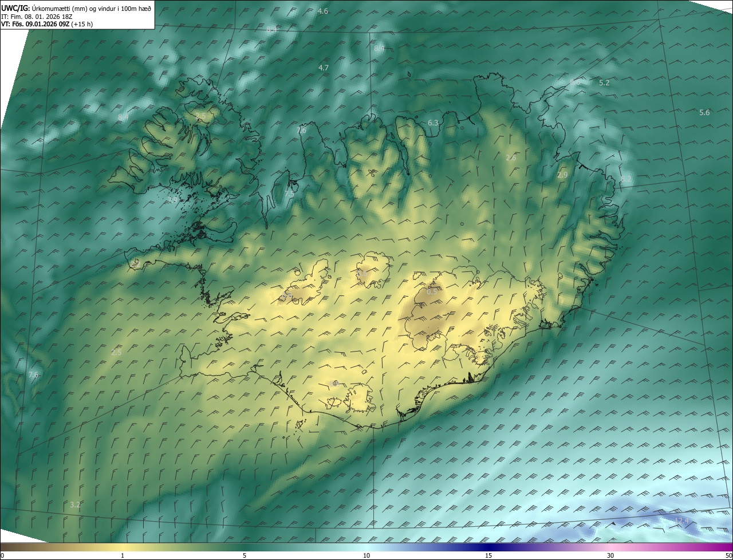Click the initial time 'IT: Fim. 08. 01. 2026 18Z'
The height and width of the screenshot is (560, 733).
pos(37,17)
